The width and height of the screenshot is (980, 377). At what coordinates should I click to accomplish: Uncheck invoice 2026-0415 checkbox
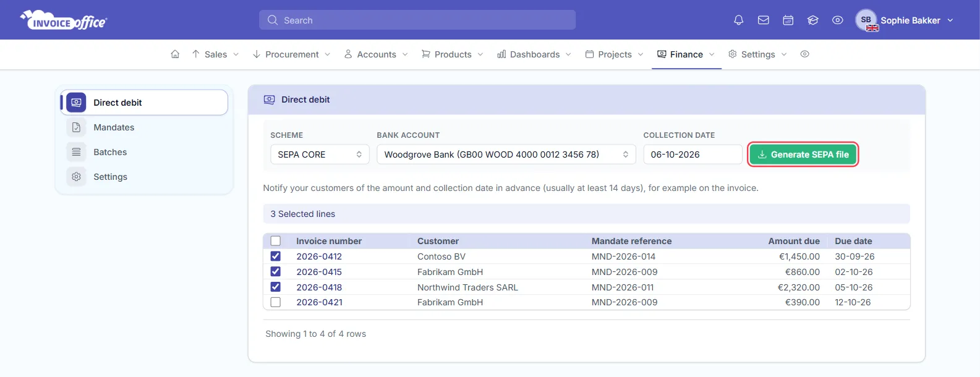pyautogui.click(x=276, y=272)
